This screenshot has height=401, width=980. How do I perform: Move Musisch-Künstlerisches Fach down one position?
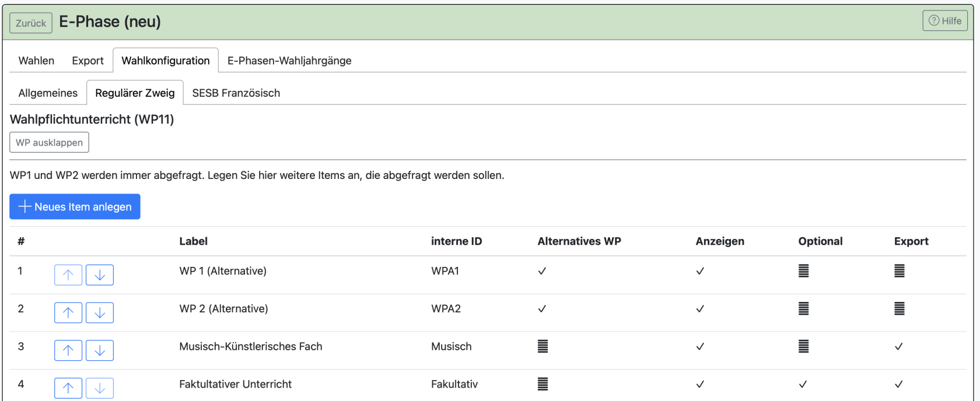(100, 350)
